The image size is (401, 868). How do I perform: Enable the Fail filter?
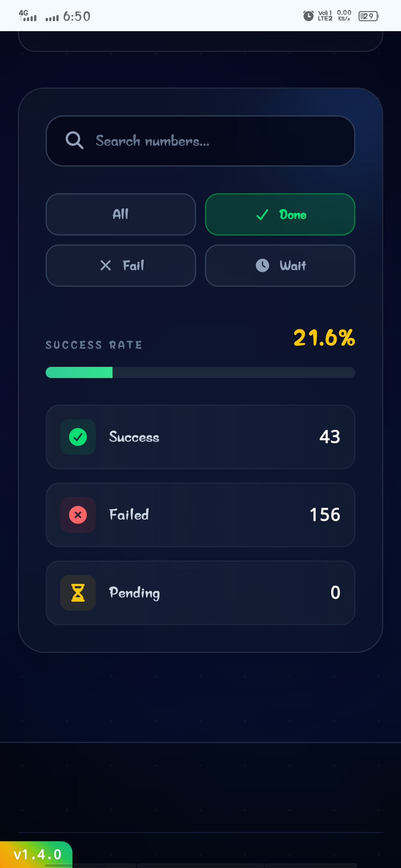click(121, 266)
